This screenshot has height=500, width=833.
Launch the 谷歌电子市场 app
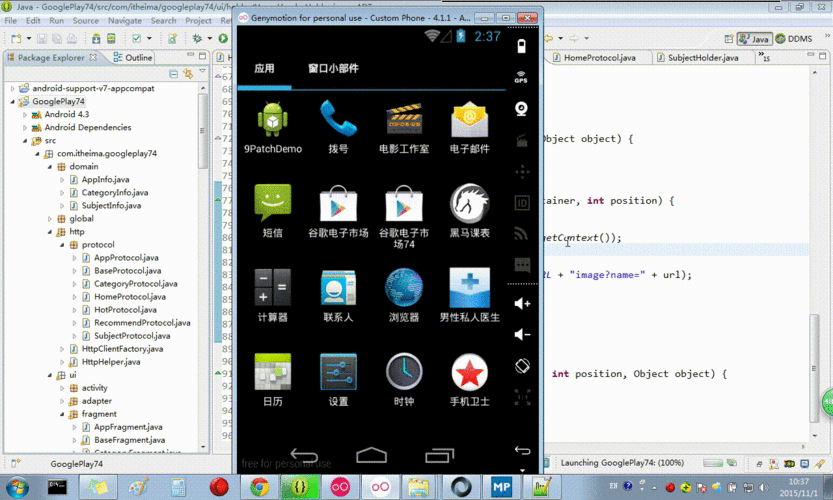[x=338, y=210]
